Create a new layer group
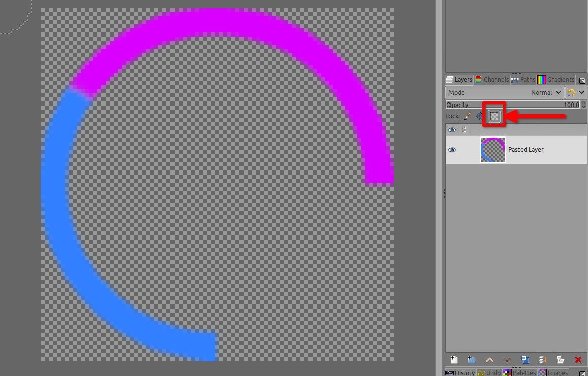 tap(471, 360)
